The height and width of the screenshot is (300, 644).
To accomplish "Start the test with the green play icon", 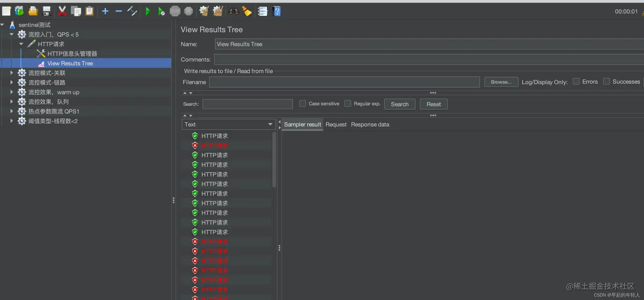I will (x=148, y=11).
